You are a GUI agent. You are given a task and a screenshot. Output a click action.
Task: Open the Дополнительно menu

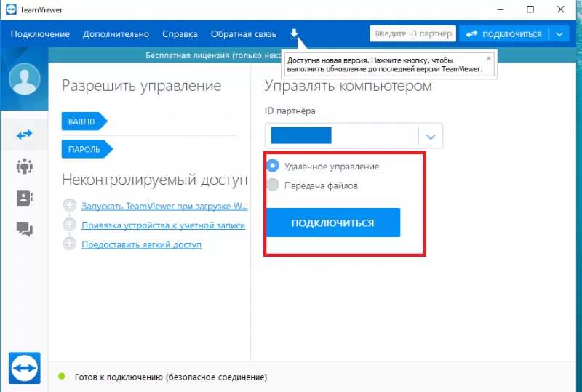pyautogui.click(x=116, y=34)
